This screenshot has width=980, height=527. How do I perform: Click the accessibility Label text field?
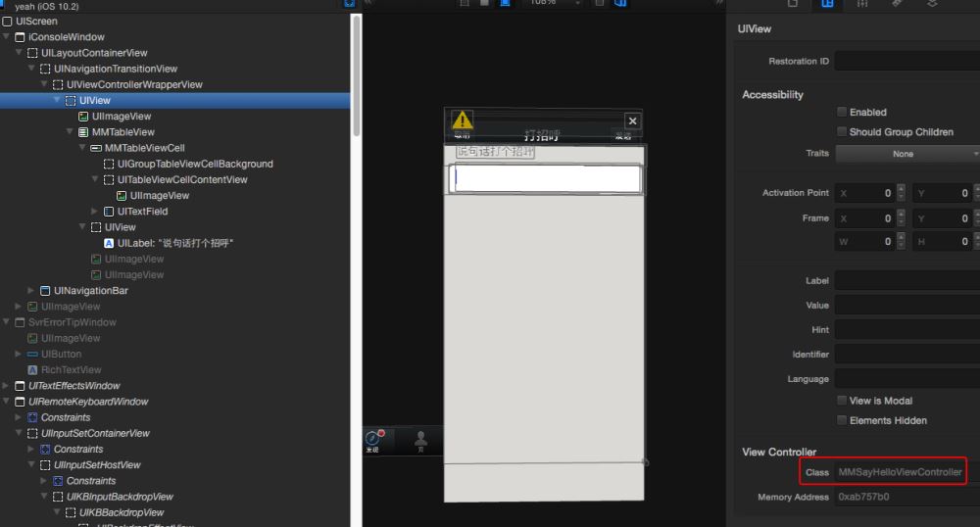[906, 281]
